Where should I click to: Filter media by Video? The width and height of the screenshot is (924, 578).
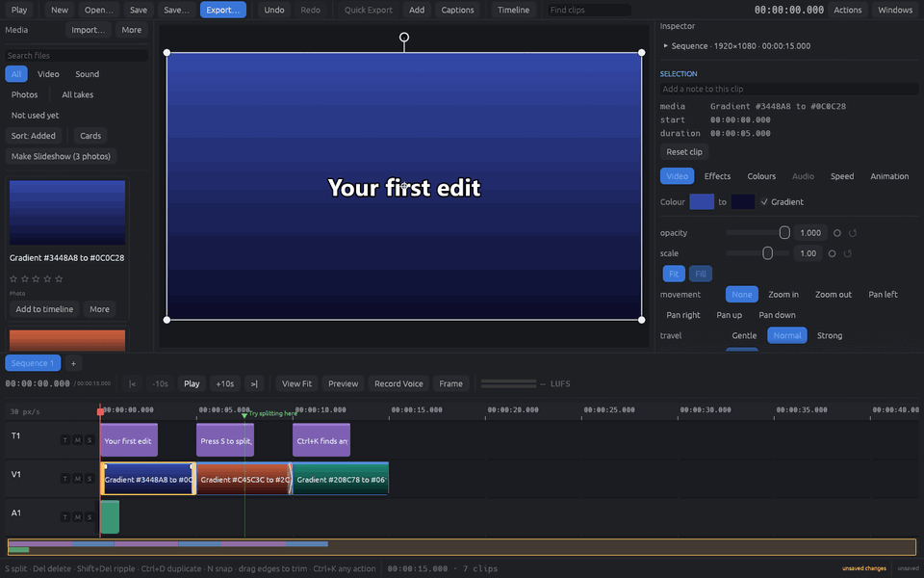coord(48,74)
